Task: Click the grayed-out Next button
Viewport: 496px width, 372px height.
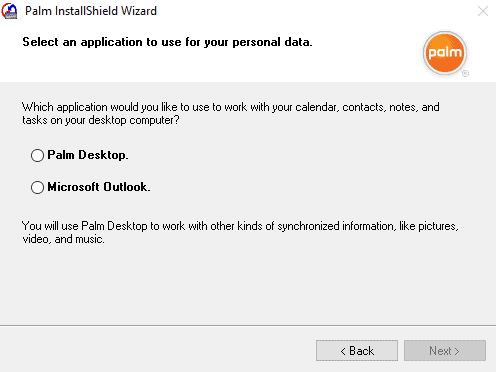Action: coord(445,350)
